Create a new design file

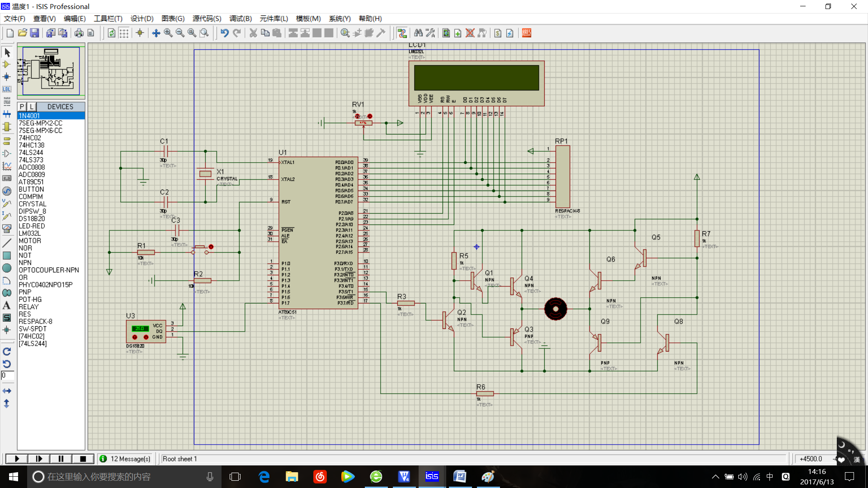(10, 33)
